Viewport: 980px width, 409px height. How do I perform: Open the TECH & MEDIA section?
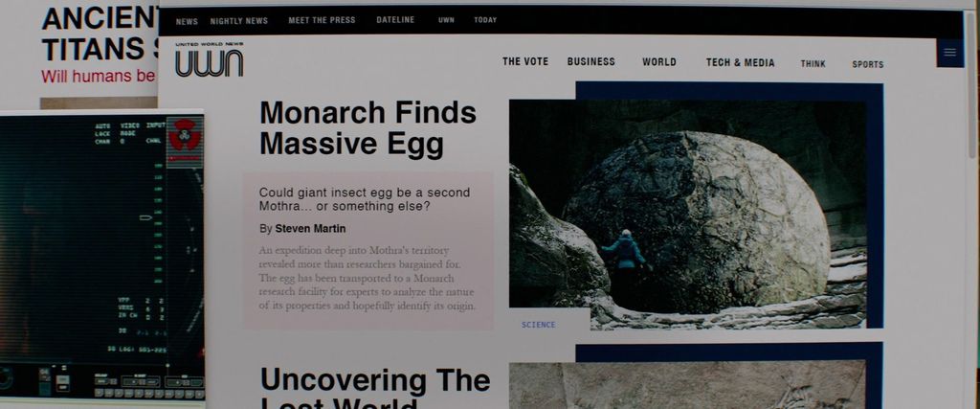[x=740, y=62]
